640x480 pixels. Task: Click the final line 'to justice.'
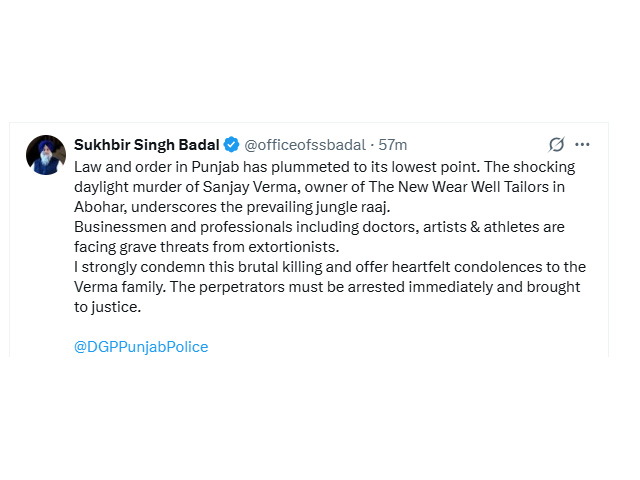[108, 307]
